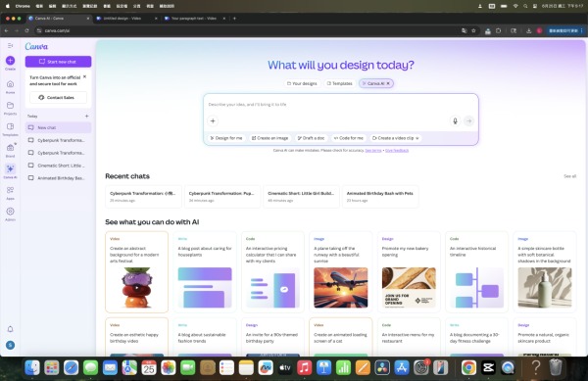Open the Give feedback link
The image size is (588, 381).
397,150
